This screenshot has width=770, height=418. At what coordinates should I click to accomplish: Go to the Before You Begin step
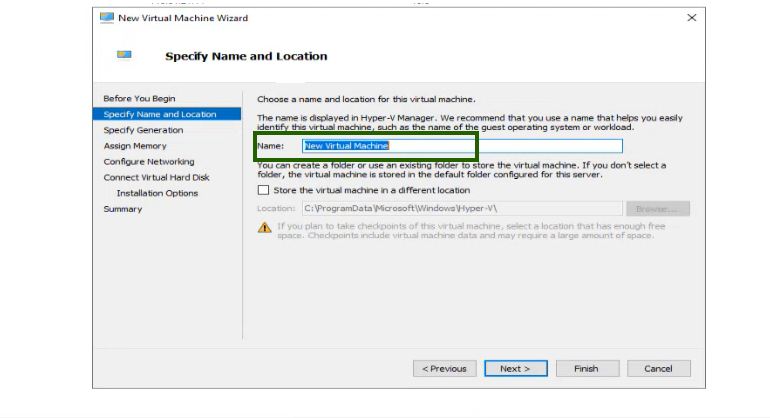139,98
